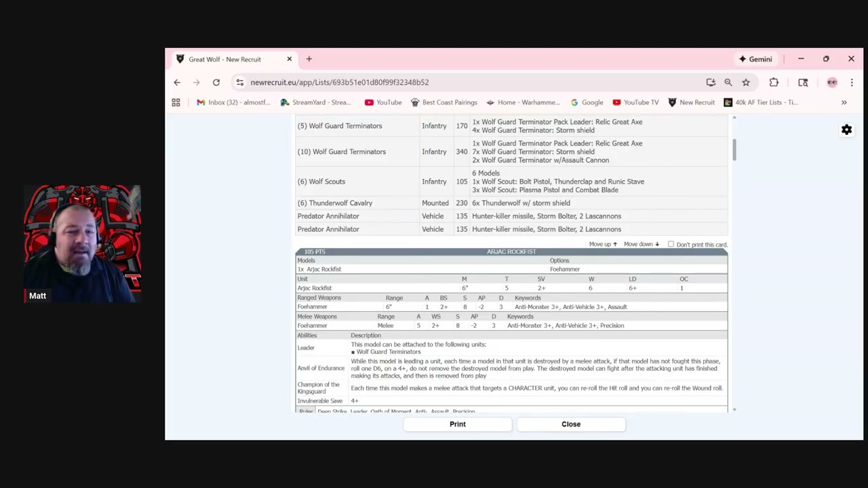Open the StreamYard bookmark
Viewport: 868px width, 488px height.
tap(315, 102)
